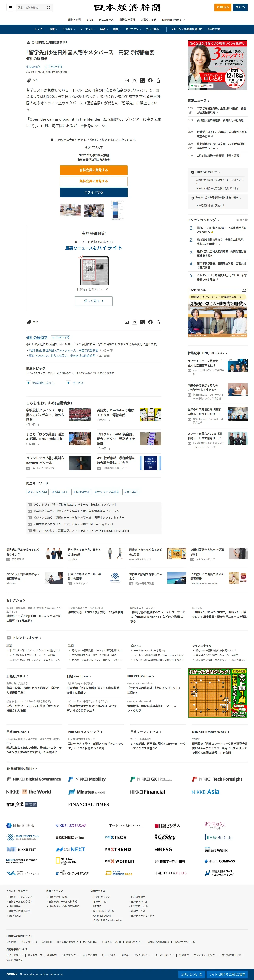Click the top share/export arrow icon
Viewport: 254px width, 980px height.
pyautogui.click(x=158, y=81)
